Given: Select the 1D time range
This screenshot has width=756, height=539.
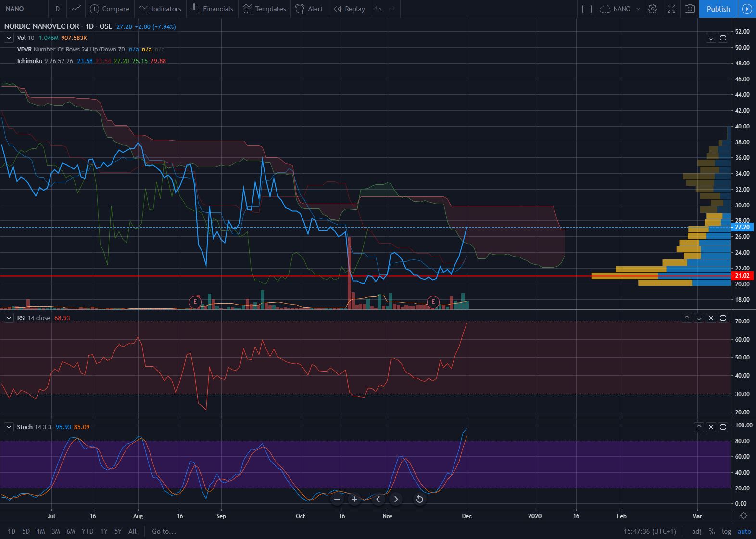Looking at the screenshot, I should (12, 531).
